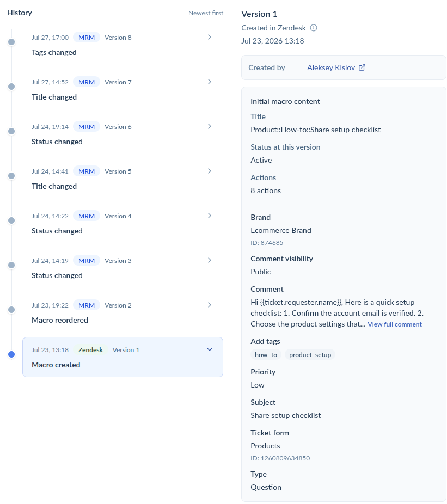Click View full comment link
Screen dimensions: 447x504
[395, 324]
